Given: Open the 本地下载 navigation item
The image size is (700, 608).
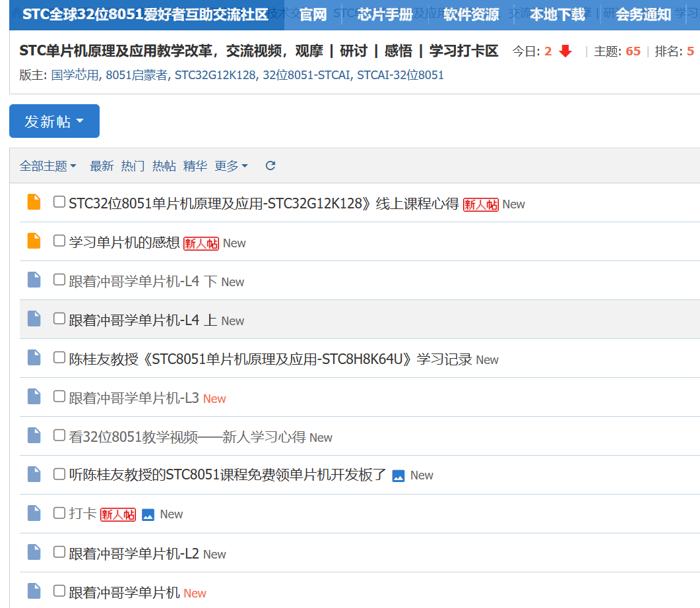Looking at the screenshot, I should click(x=557, y=15).
